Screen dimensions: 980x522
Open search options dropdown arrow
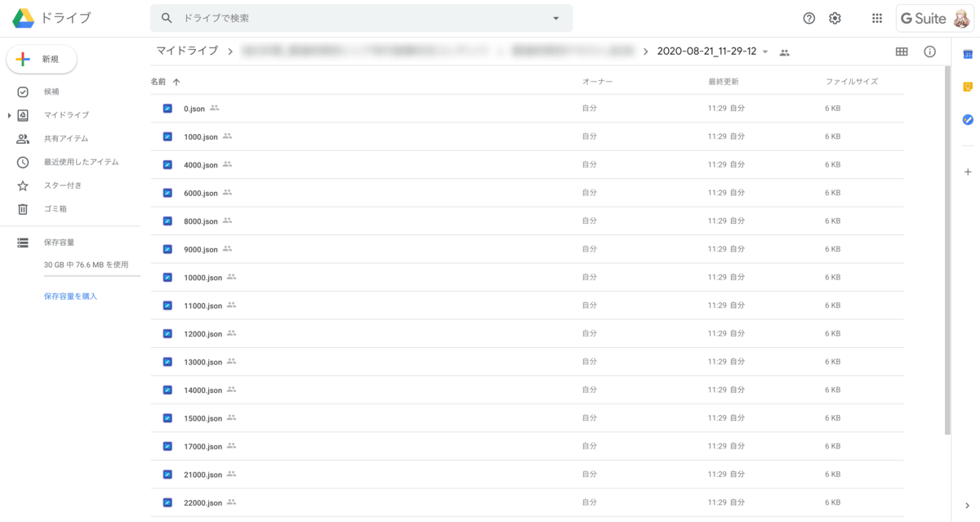click(x=556, y=18)
